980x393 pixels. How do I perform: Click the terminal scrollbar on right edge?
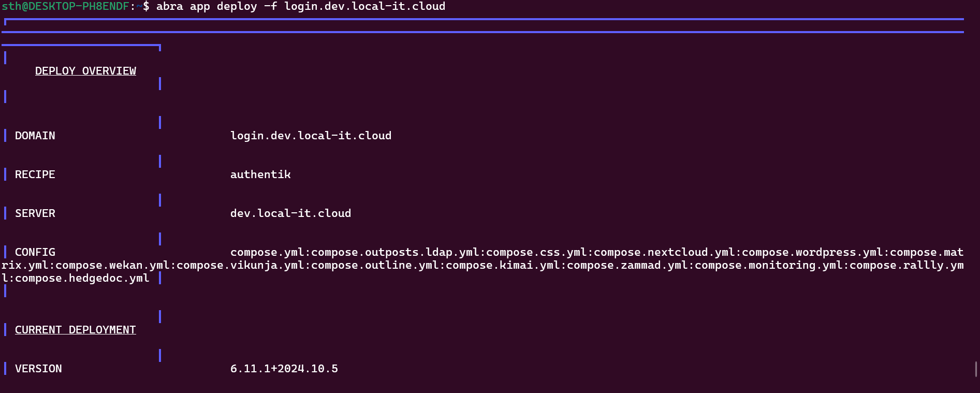coord(976,369)
